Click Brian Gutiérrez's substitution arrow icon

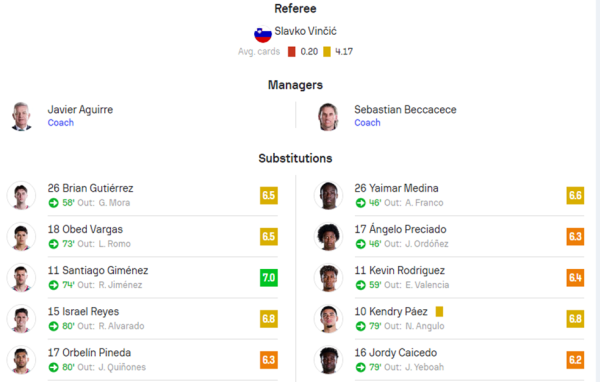pyautogui.click(x=54, y=203)
